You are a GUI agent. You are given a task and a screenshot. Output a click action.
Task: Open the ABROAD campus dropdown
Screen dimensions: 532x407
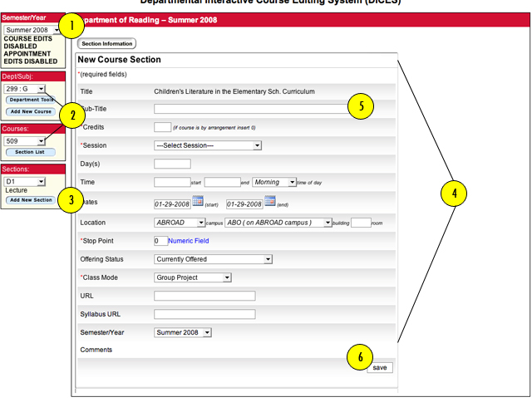pyautogui.click(x=180, y=223)
